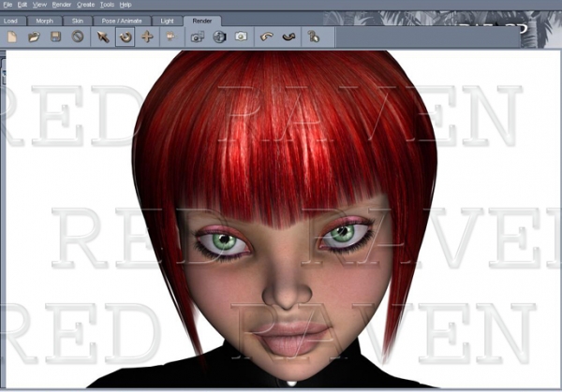Save the scene using the floppy disk icon
562x392 pixels.
click(55, 36)
